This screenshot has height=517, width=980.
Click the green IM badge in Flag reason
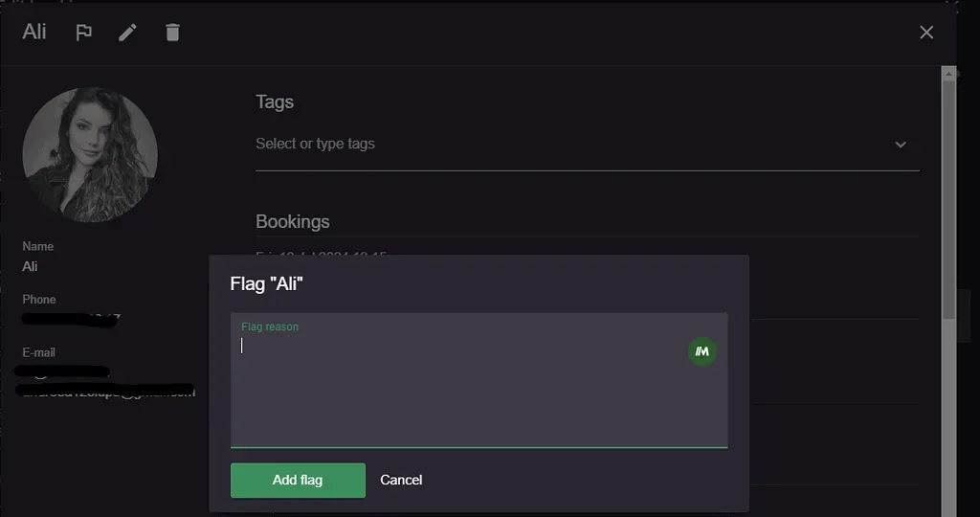702,351
